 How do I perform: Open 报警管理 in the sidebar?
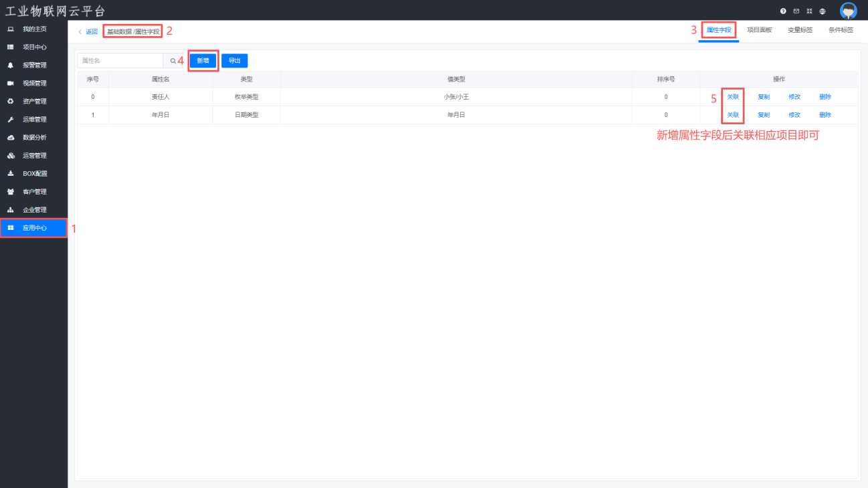(x=34, y=66)
